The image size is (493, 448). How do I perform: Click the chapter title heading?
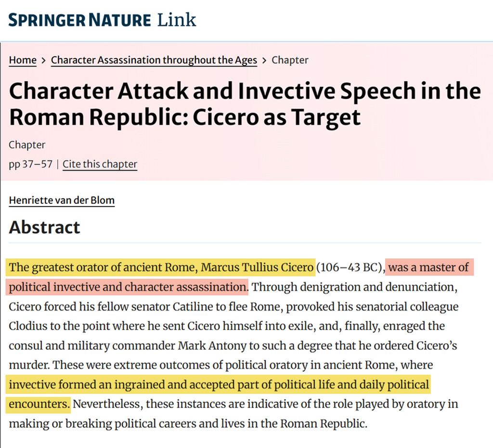coord(245,103)
